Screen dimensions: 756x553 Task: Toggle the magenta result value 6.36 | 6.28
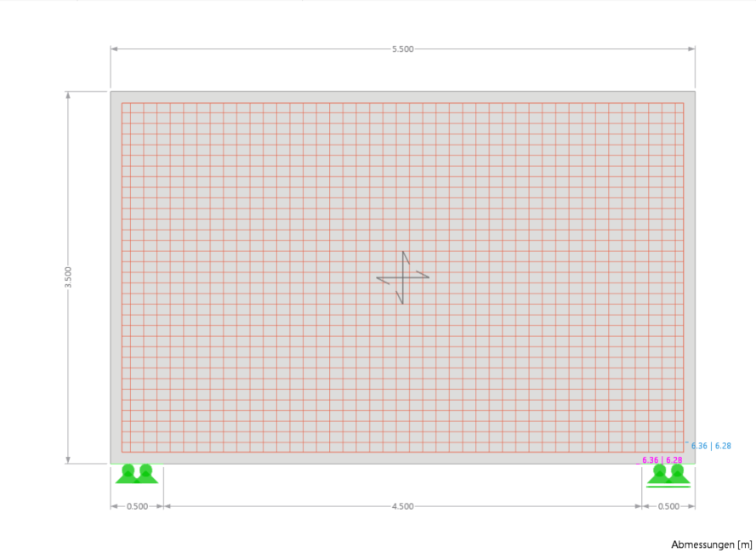(x=661, y=459)
